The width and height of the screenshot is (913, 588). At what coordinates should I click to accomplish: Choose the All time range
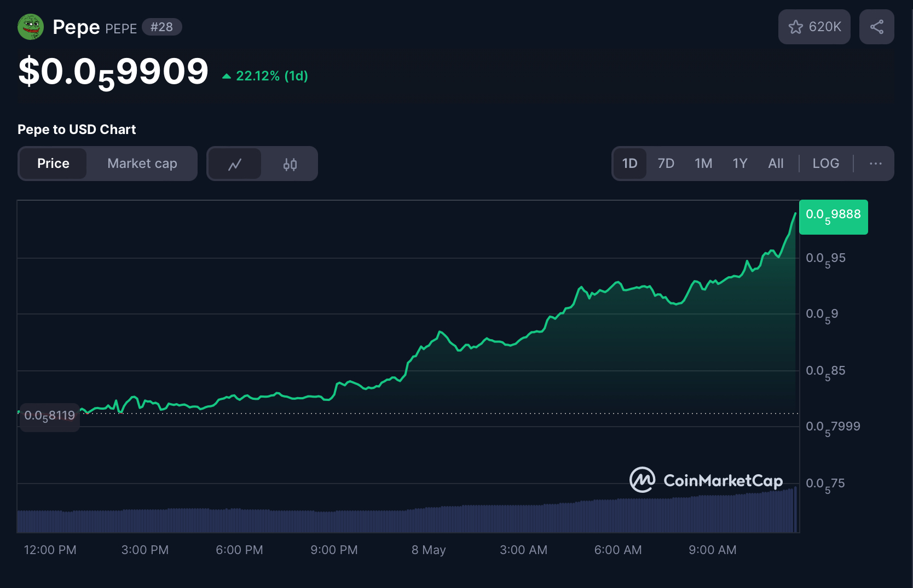click(x=776, y=164)
